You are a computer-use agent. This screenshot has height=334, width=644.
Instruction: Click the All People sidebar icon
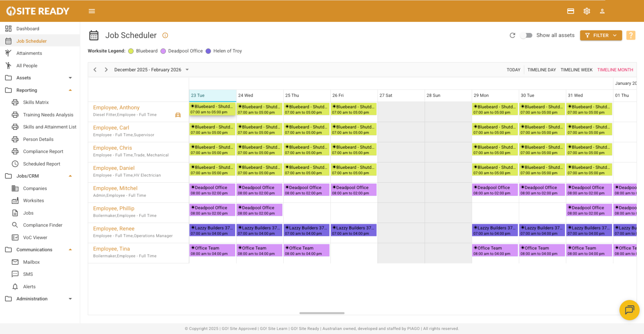8,65
